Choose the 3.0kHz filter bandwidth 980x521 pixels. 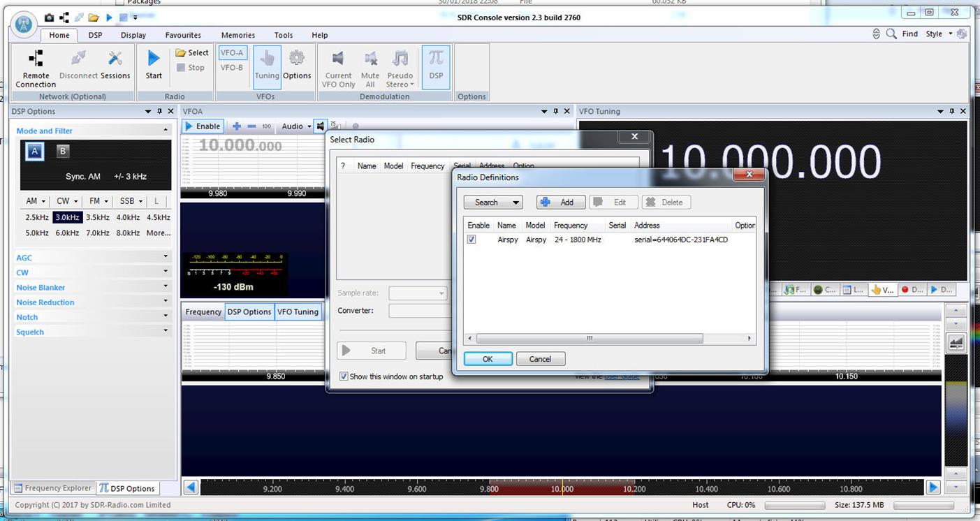point(68,217)
